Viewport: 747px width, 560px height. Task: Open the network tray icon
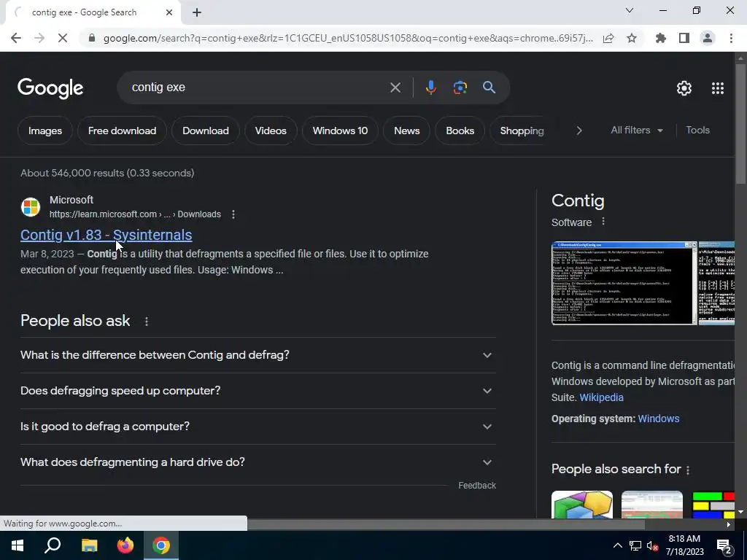(x=635, y=545)
